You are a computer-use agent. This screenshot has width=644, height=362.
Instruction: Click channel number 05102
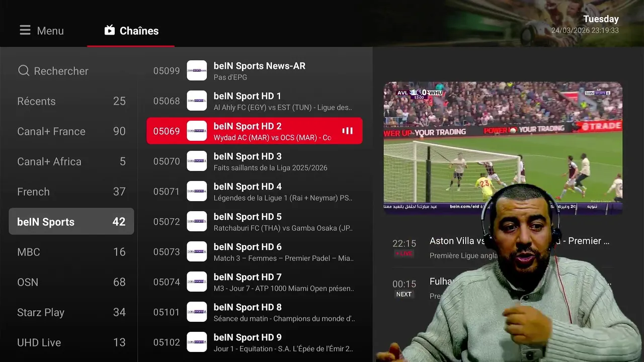click(167, 342)
